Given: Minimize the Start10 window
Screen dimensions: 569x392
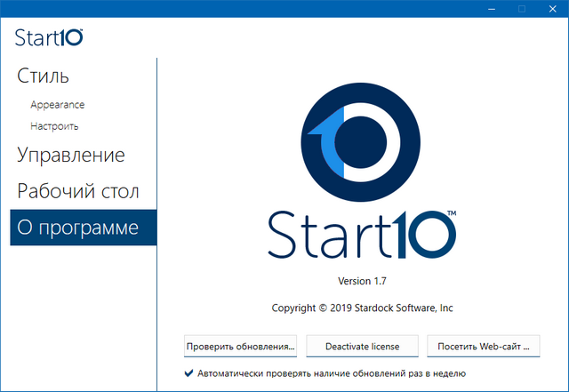Looking at the screenshot, I should 492,9.
